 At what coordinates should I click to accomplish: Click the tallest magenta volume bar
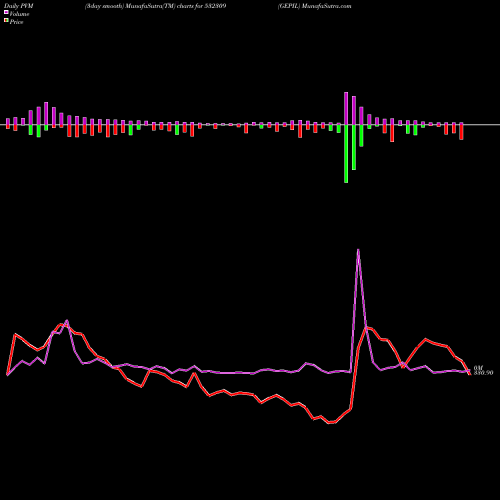346,108
